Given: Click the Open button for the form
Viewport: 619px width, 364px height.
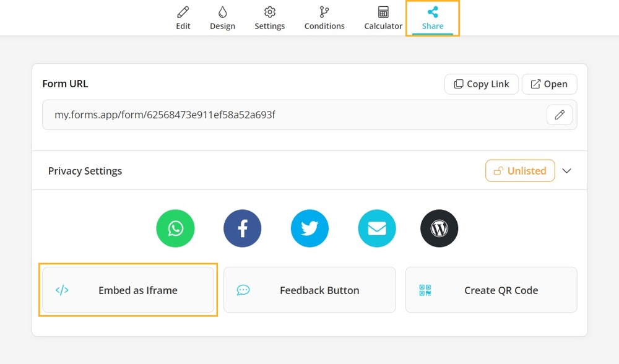Looking at the screenshot, I should [549, 84].
